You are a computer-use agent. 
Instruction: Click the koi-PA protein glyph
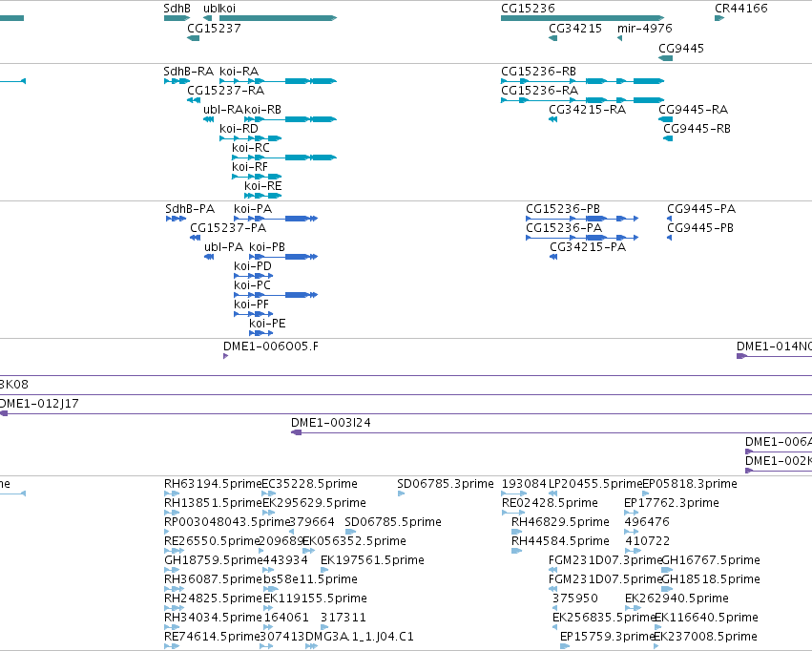coord(276,219)
